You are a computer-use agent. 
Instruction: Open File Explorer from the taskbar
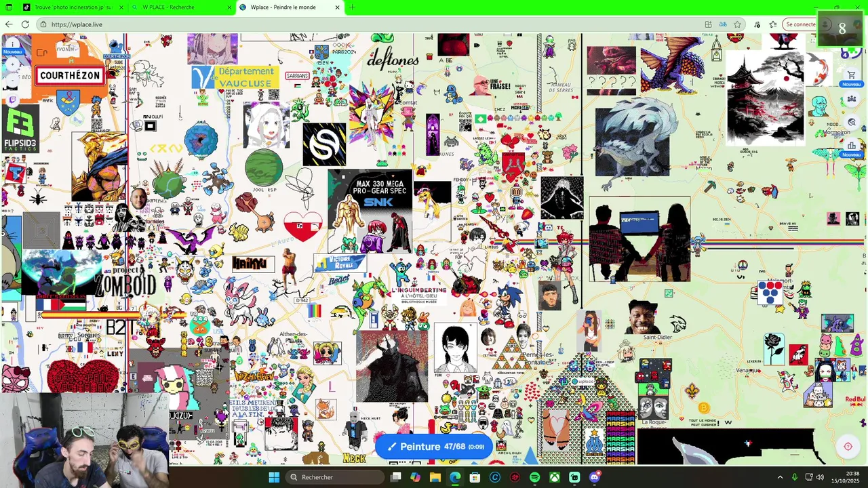click(x=435, y=477)
